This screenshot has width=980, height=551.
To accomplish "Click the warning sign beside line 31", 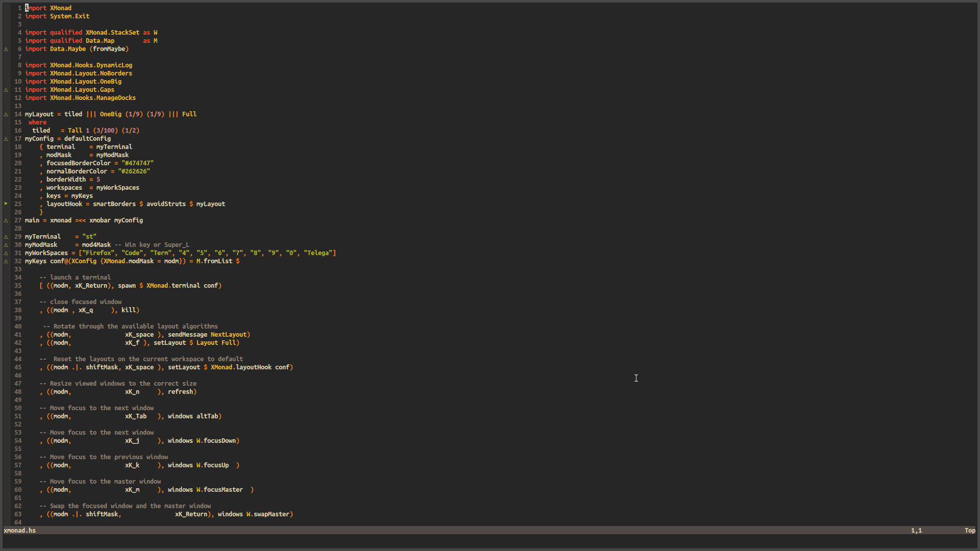I will tap(6, 253).
